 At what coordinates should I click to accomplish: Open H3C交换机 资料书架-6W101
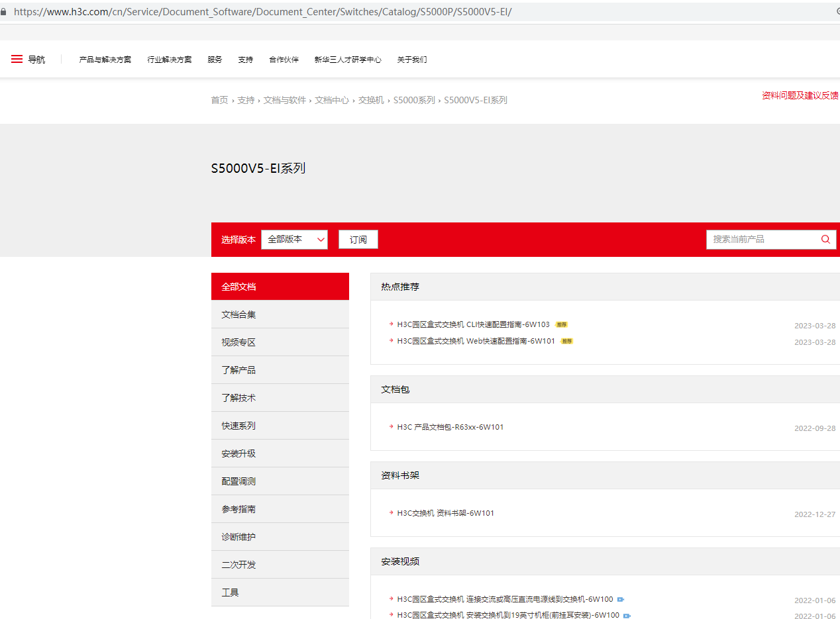click(x=446, y=514)
